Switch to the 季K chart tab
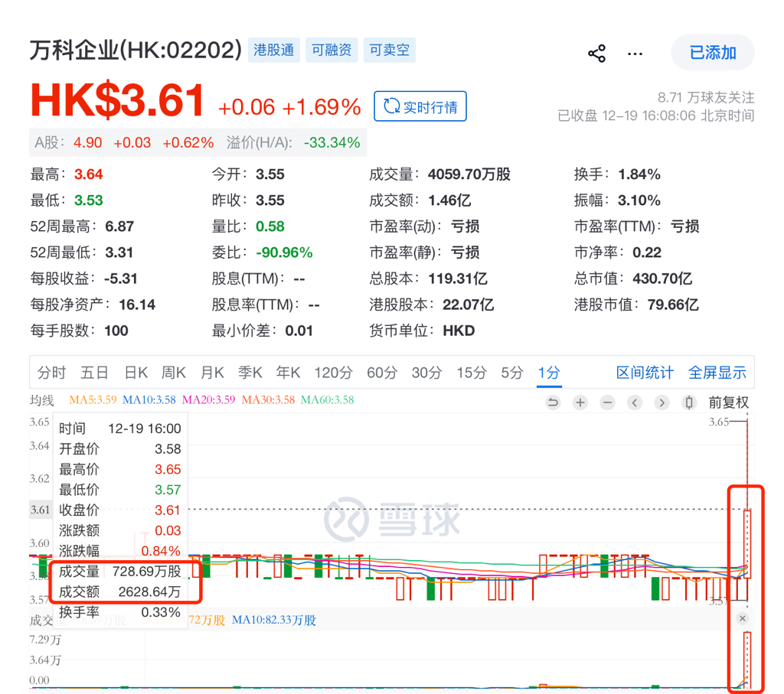Image resolution: width=784 pixels, height=694 pixels. 250,373
